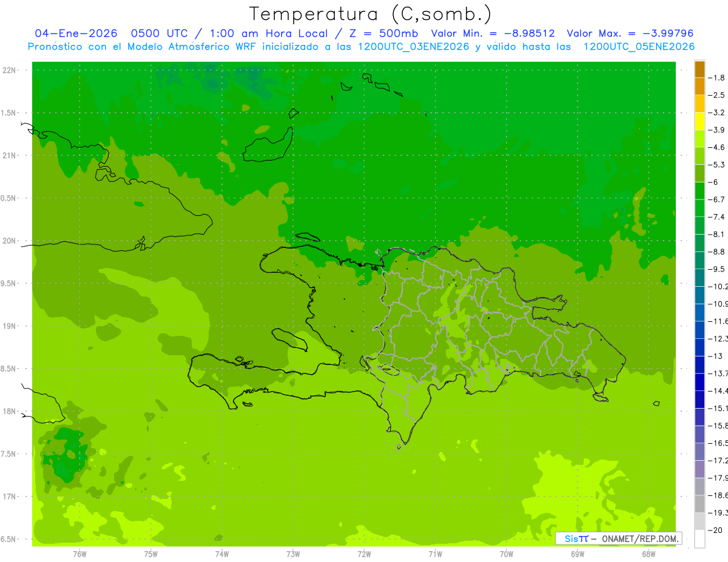The image size is (728, 562).
Task: Click the 73W longitude label
Action: pos(293,554)
